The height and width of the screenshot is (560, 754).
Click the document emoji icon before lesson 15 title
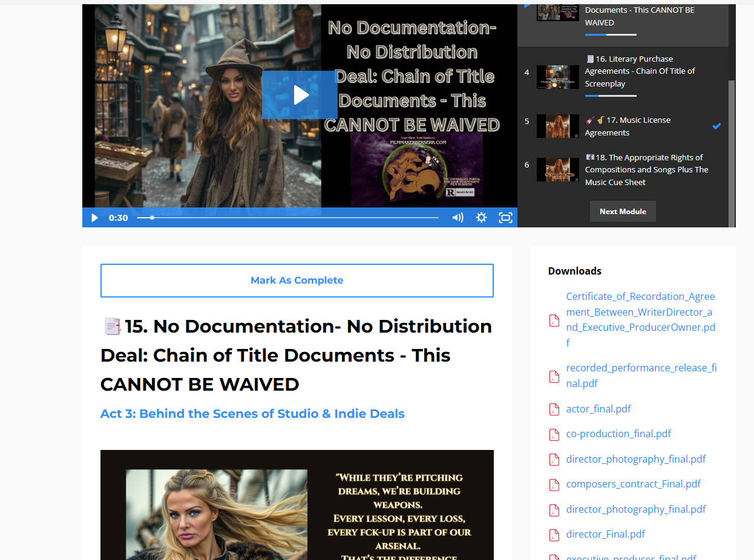click(x=112, y=327)
